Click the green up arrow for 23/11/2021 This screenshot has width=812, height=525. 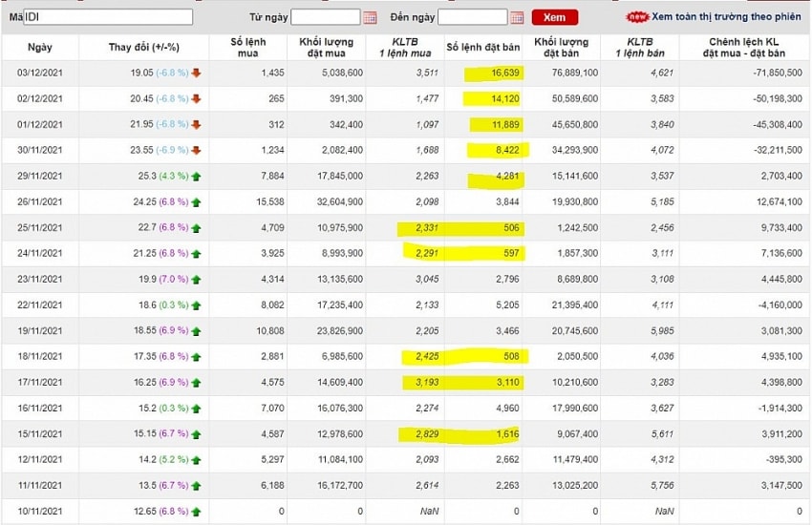(x=196, y=280)
